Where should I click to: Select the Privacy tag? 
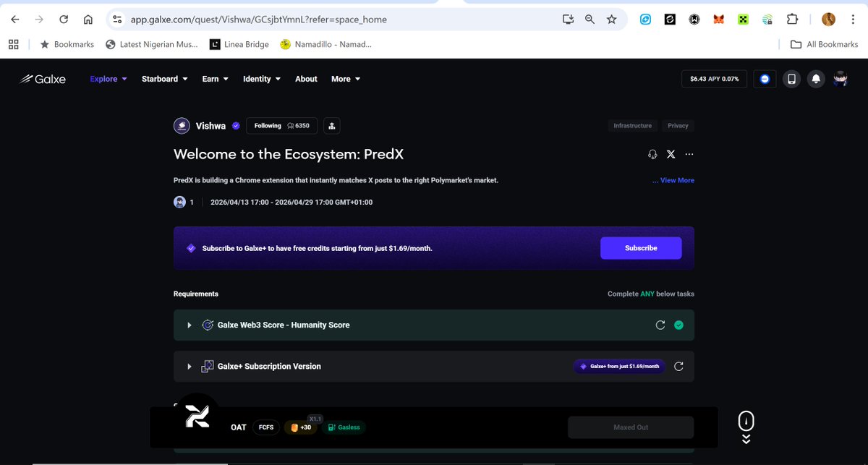[678, 126]
